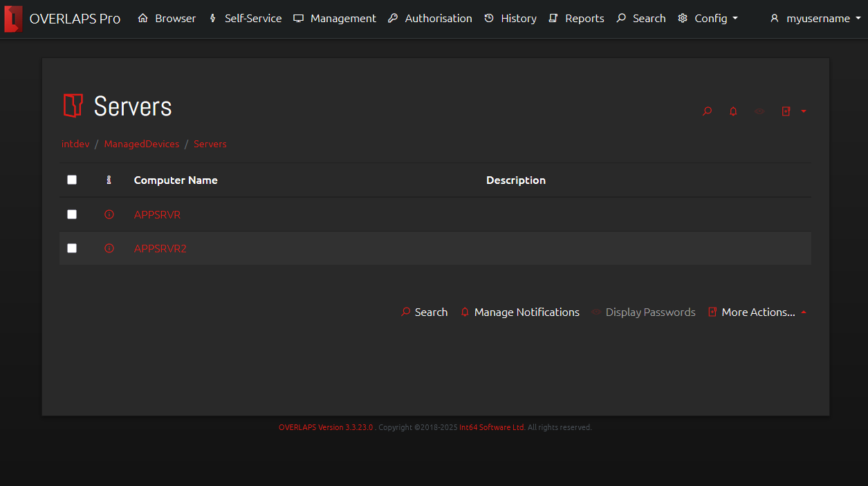
Task: Open the OVERLAPS Version 3.3.23.0 footer link
Action: coord(326,427)
